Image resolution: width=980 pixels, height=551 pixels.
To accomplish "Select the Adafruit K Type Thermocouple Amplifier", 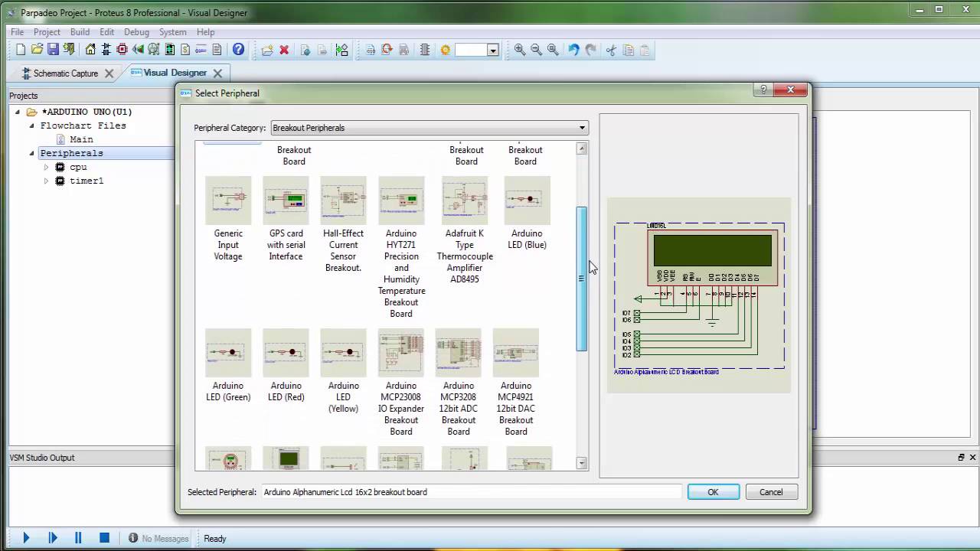I will [465, 231].
